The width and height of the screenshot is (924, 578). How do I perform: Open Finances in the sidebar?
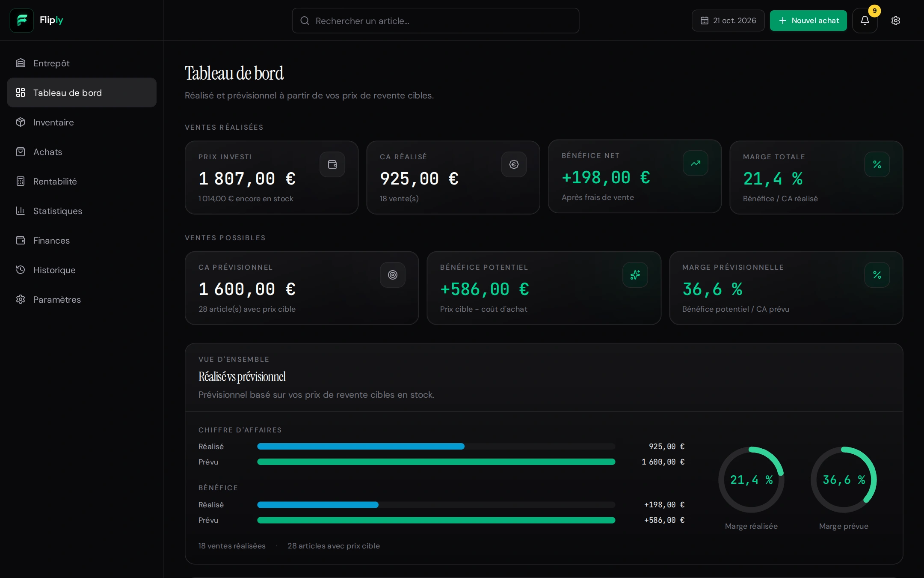click(x=82, y=241)
